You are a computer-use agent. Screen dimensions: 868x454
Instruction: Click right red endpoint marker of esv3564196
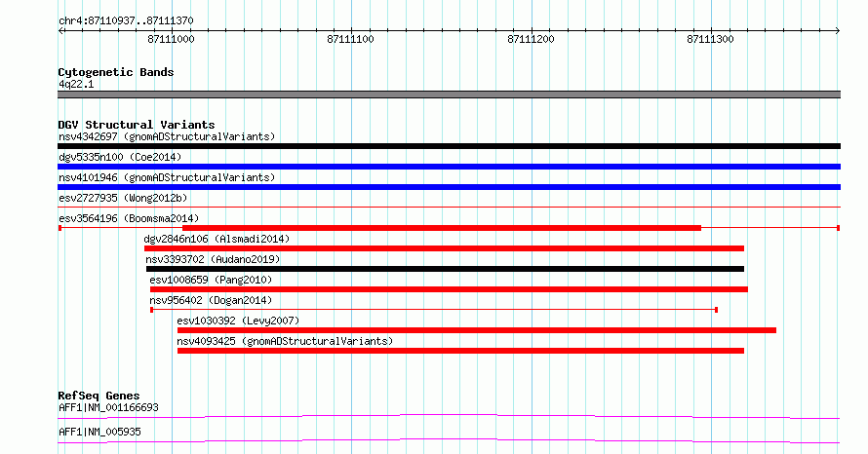coord(839,228)
